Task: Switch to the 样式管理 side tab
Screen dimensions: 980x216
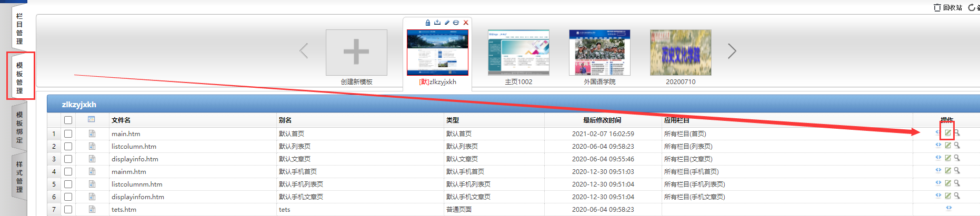Action: pos(19,177)
